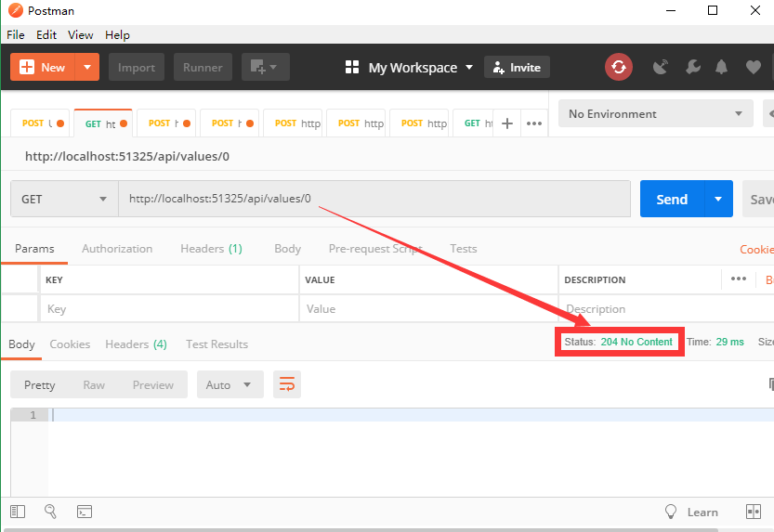The image size is (774, 532).
Task: Open the satellite capture requests icon
Action: 660,67
